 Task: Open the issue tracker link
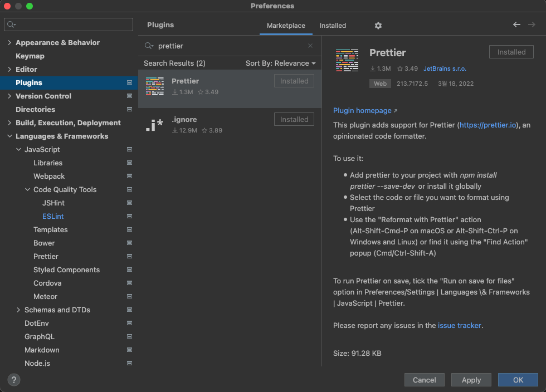click(459, 325)
